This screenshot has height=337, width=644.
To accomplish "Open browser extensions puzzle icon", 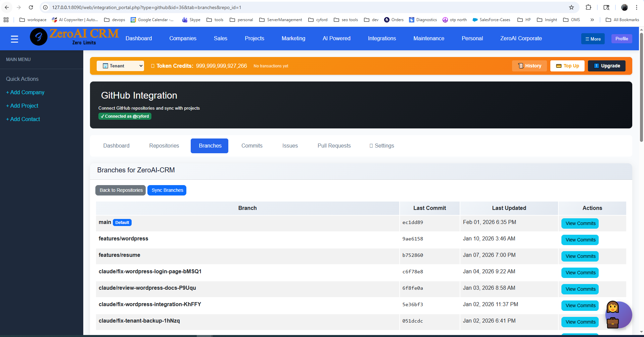I will coord(588,7).
